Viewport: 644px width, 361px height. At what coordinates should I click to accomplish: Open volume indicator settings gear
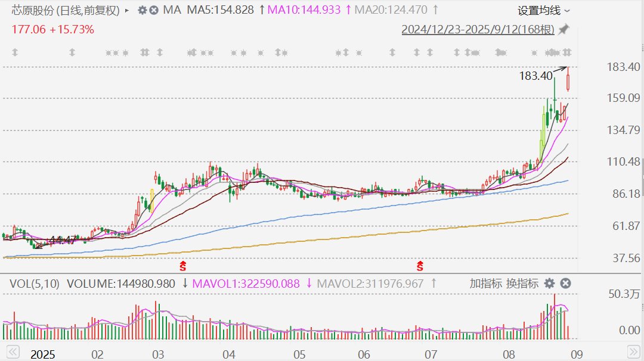(x=550, y=284)
